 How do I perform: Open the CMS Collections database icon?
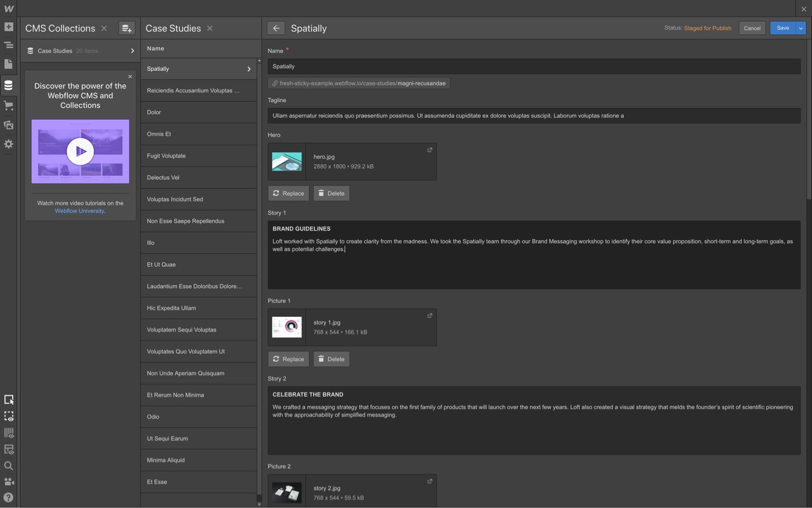point(9,86)
